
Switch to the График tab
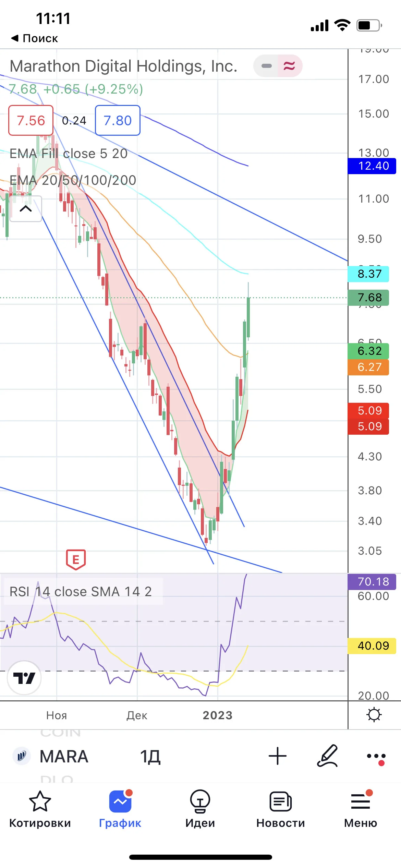120,809
